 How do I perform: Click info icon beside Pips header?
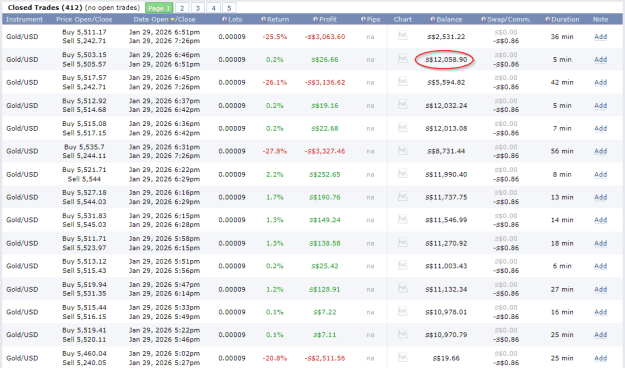click(x=363, y=19)
